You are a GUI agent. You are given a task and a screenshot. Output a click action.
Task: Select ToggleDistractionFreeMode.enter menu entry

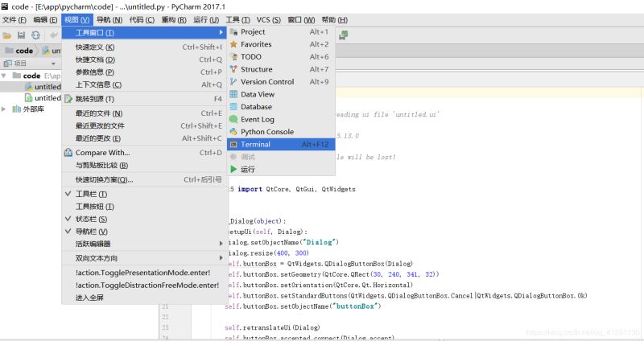pyautogui.click(x=145, y=286)
